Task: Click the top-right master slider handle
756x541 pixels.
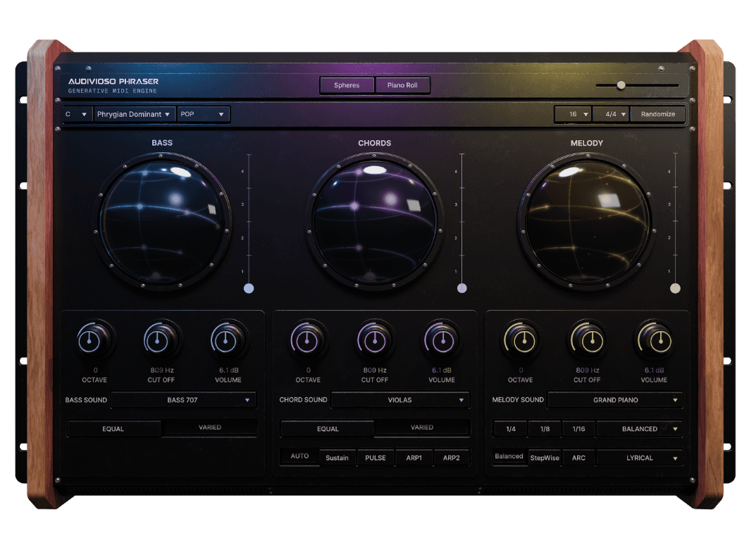Action: click(x=621, y=85)
